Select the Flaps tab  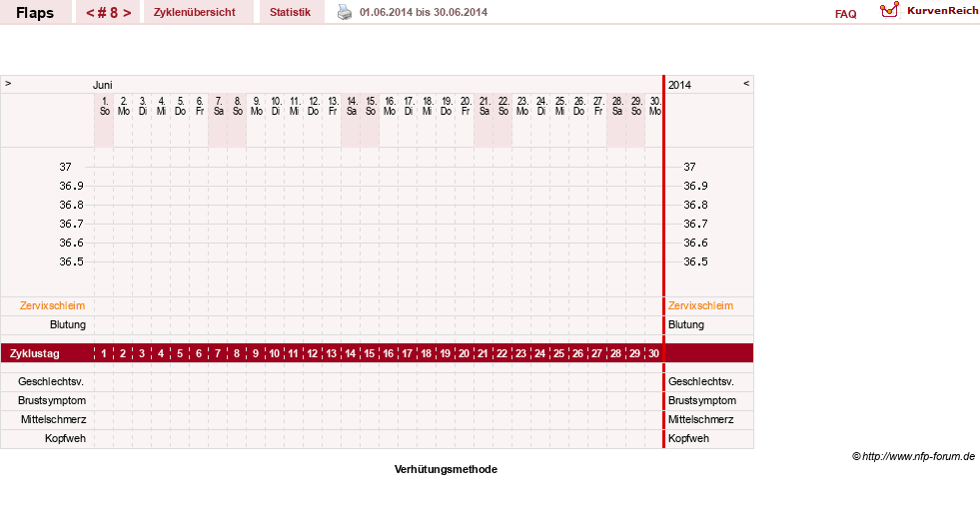coord(35,13)
